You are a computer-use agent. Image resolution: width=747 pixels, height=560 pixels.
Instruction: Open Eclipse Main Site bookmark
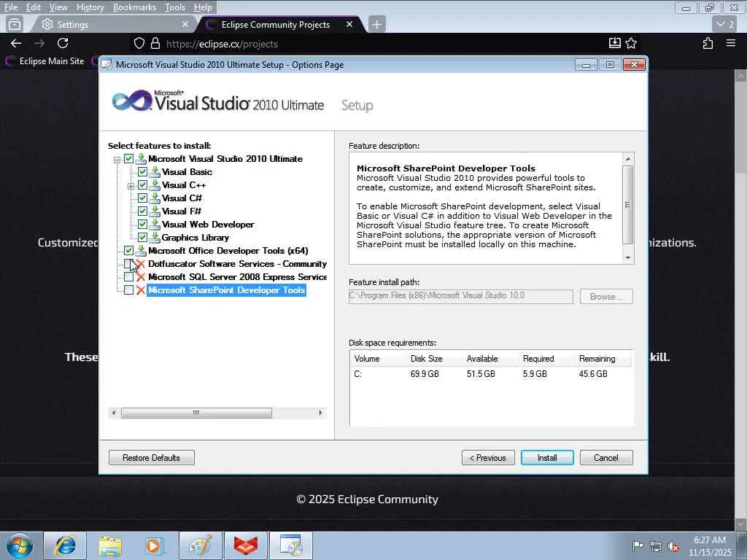point(44,61)
